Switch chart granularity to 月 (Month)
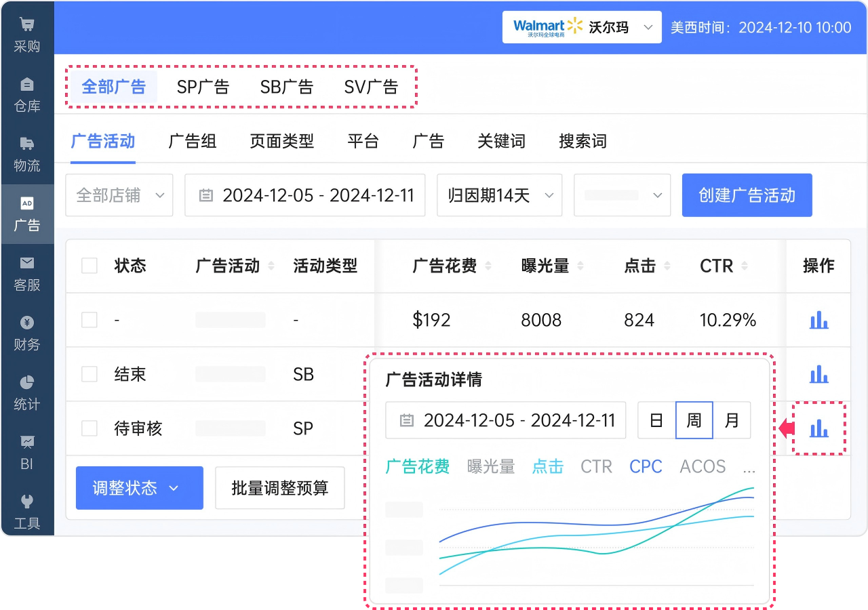The width and height of the screenshot is (868, 610). pos(732,420)
